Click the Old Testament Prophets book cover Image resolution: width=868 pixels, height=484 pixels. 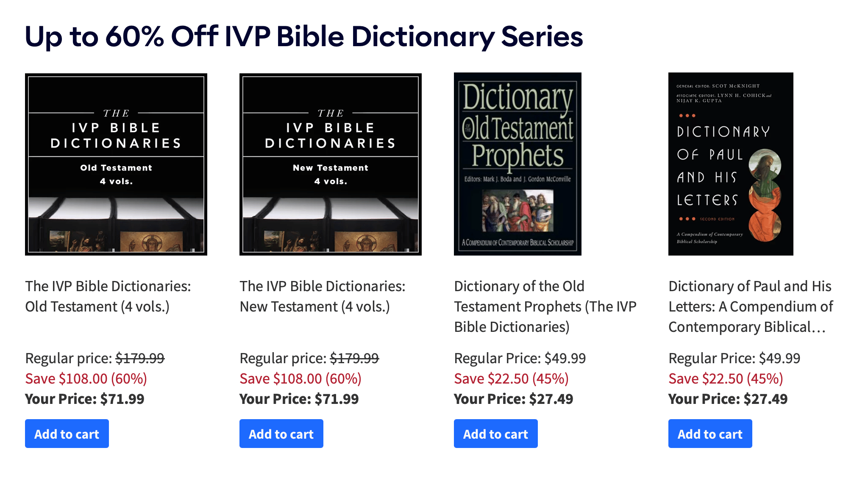(517, 164)
